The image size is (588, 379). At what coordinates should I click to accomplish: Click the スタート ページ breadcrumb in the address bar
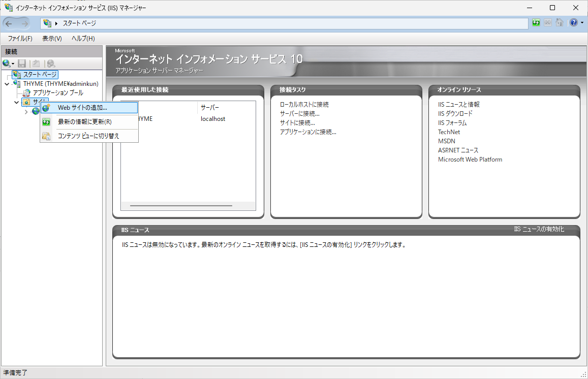pyautogui.click(x=79, y=23)
